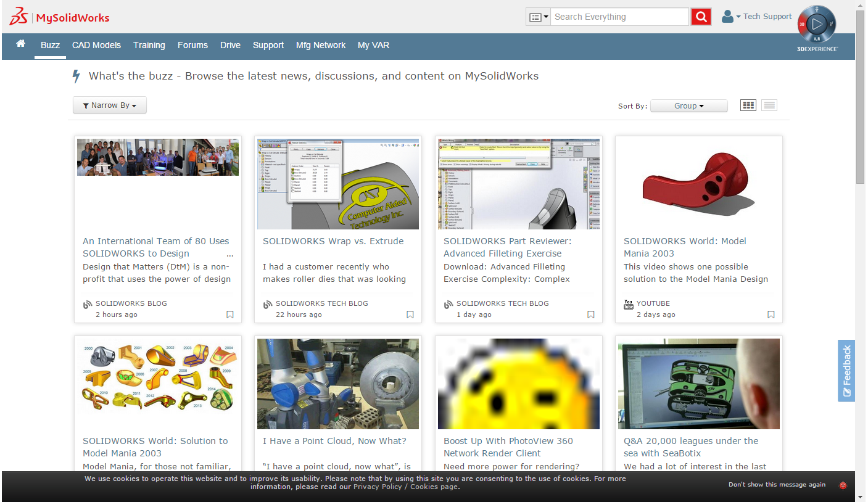Open the search scope selector icon
Image resolution: width=868 pixels, height=502 pixels.
pos(537,17)
